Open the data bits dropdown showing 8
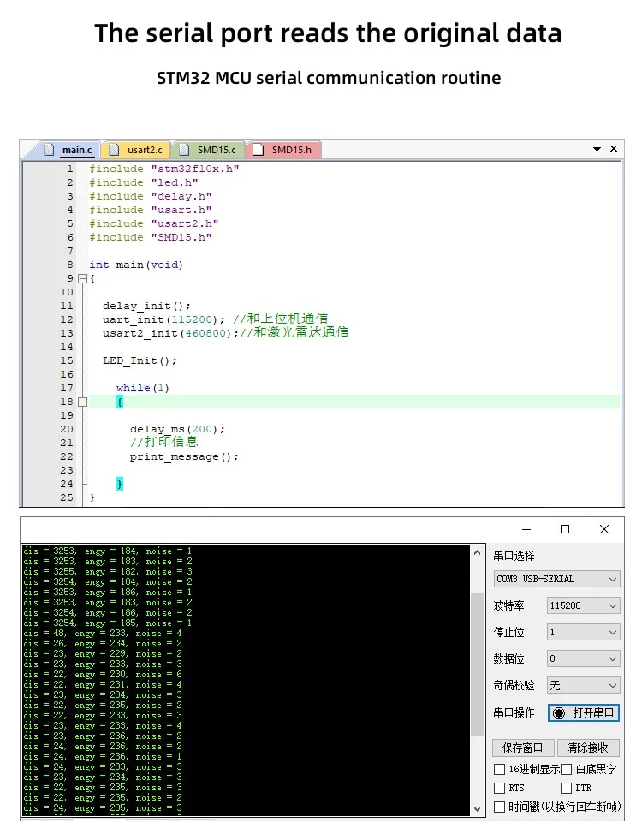 [x=584, y=658]
